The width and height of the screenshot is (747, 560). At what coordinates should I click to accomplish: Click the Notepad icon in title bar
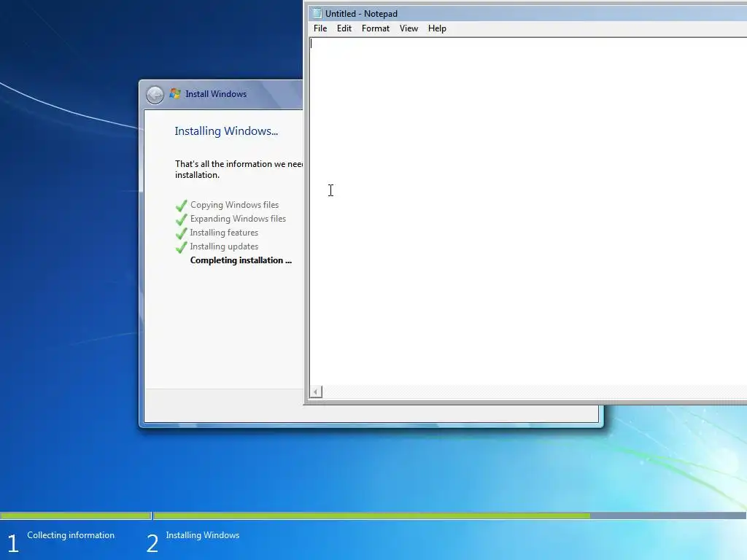coord(317,13)
